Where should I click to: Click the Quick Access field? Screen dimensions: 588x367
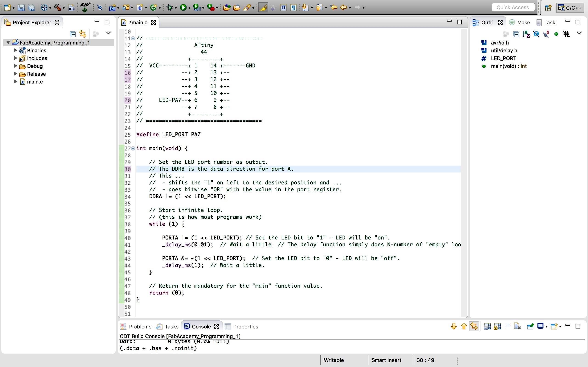[513, 7]
